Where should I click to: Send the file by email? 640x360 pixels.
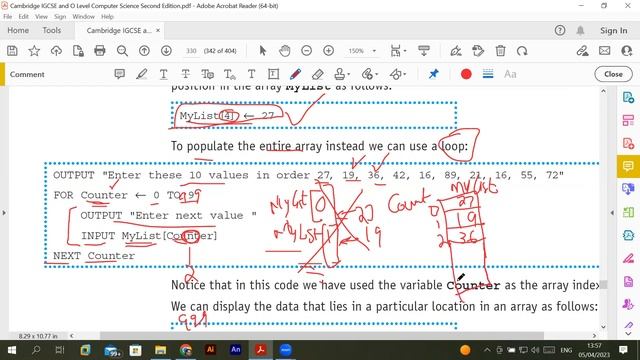click(604, 51)
